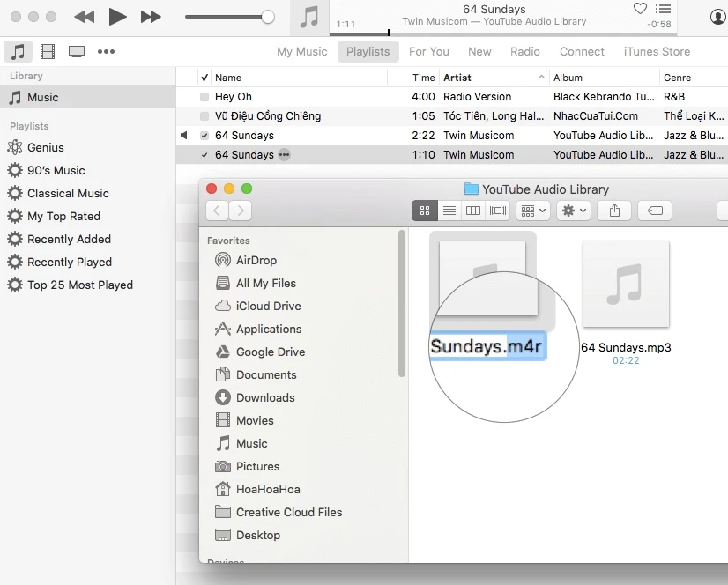The image size is (728, 585).
Task: Select the Recently Added playlist
Action: click(x=69, y=239)
